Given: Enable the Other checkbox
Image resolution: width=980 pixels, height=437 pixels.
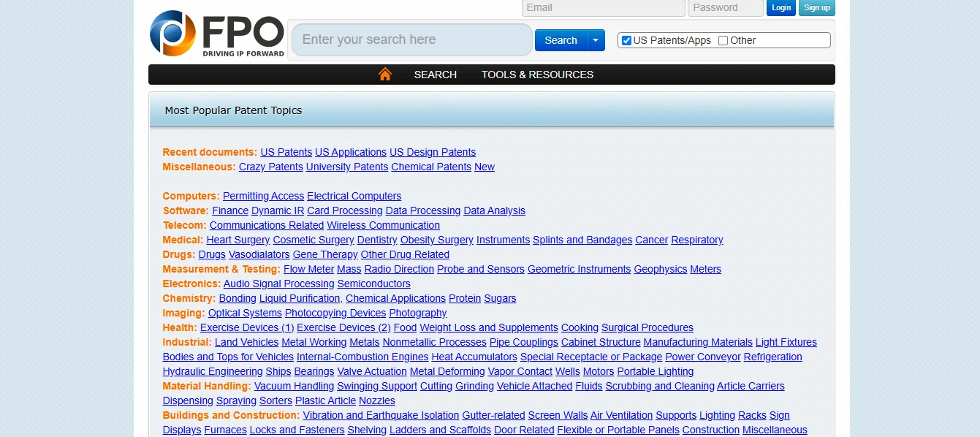Looking at the screenshot, I should pos(723,40).
